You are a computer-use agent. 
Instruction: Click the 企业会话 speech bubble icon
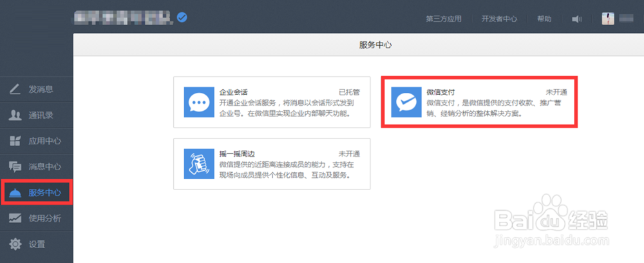[x=199, y=102]
